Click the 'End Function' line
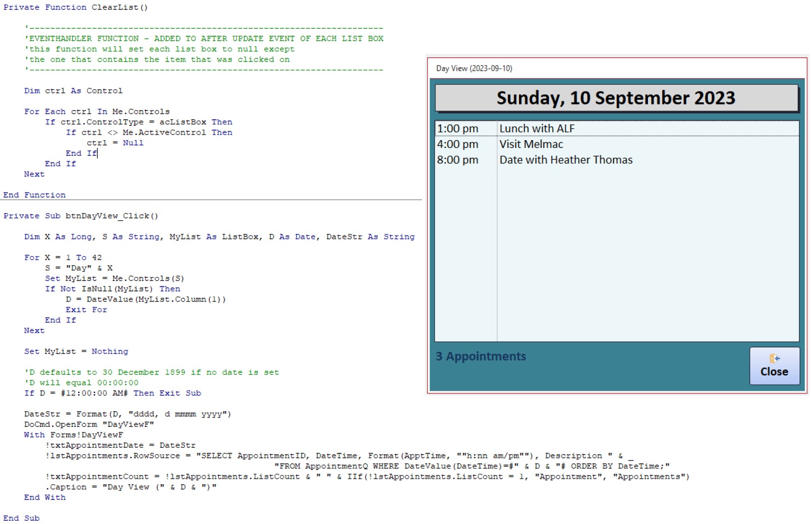The width and height of the screenshot is (812, 524). coord(34,195)
